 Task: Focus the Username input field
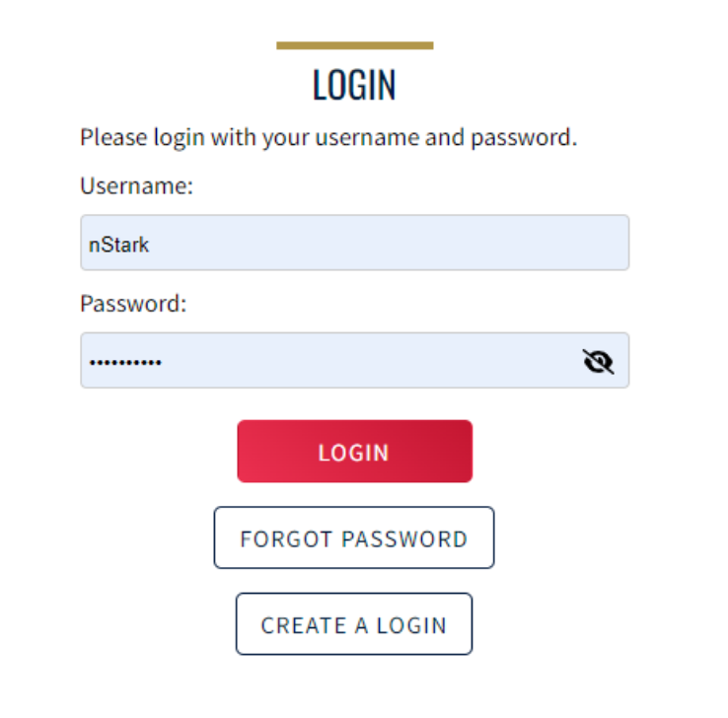354,244
